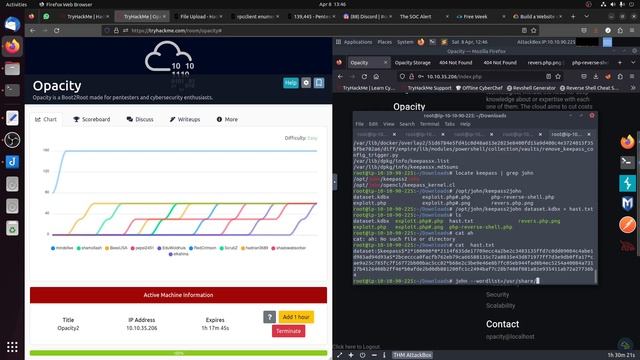The image size is (640, 360).
Task: Go back in the outer Firefox
Action: coord(33,31)
